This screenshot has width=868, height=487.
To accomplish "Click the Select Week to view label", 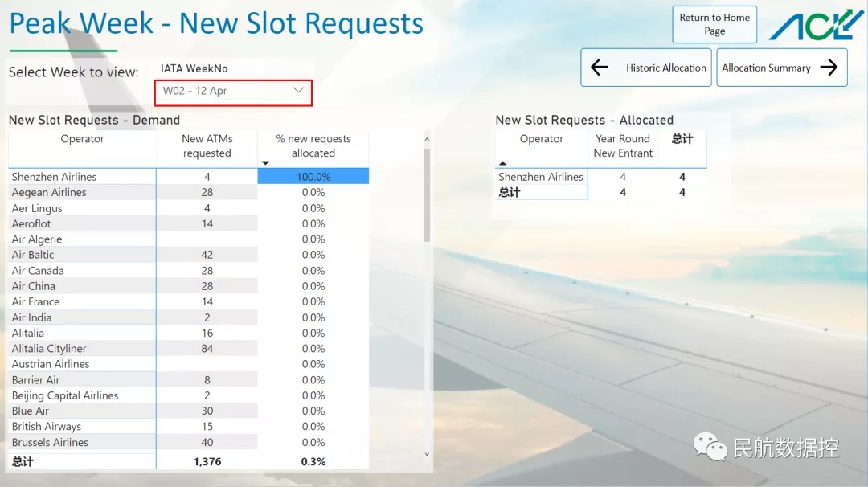I will coord(74,72).
